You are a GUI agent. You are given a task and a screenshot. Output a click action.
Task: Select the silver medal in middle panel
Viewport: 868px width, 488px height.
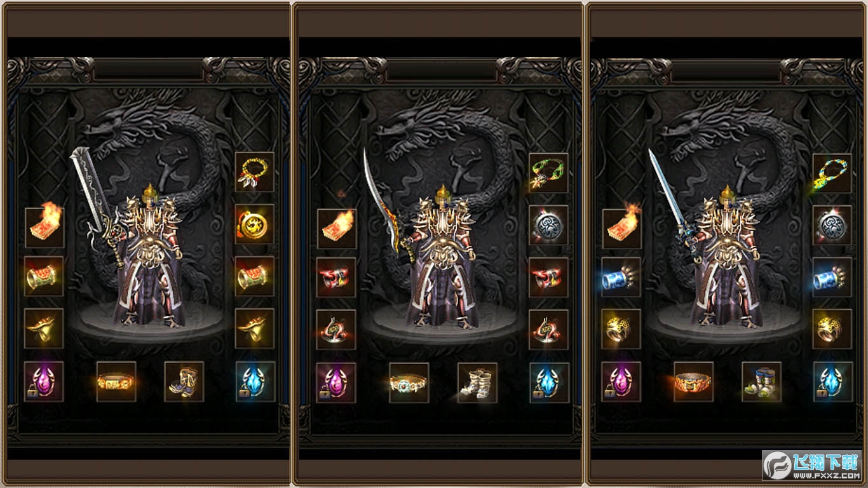[548, 225]
